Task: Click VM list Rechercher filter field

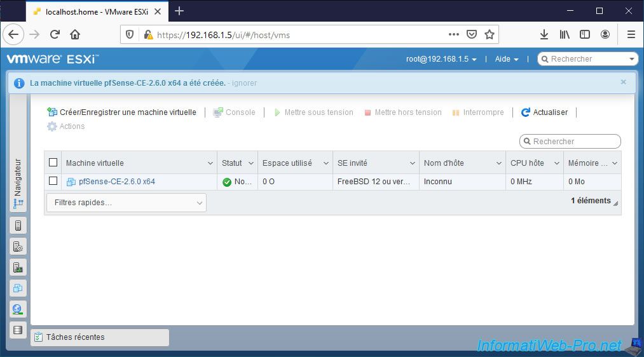Action: 570,141
